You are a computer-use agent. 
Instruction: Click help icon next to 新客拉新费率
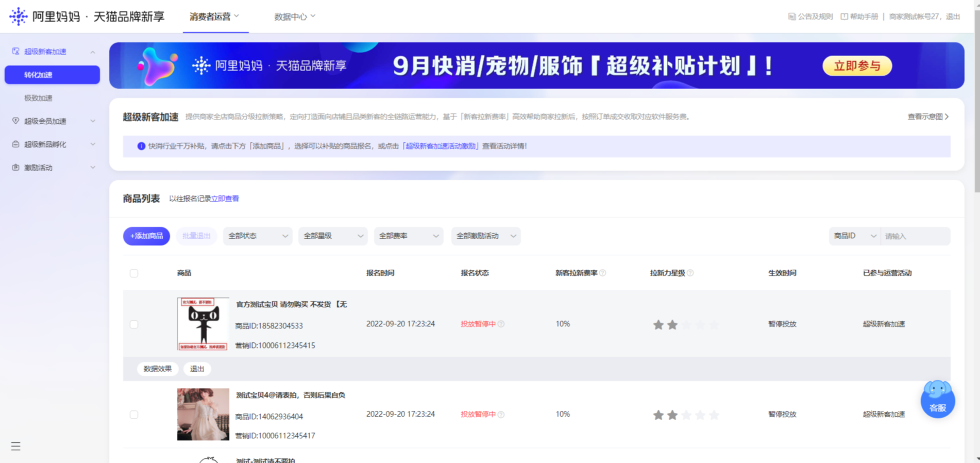pyautogui.click(x=603, y=273)
